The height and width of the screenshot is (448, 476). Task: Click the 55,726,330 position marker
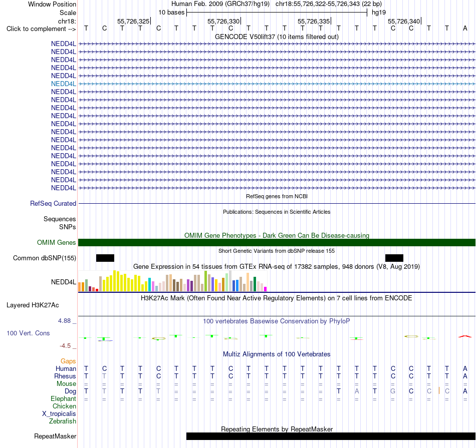224,21
